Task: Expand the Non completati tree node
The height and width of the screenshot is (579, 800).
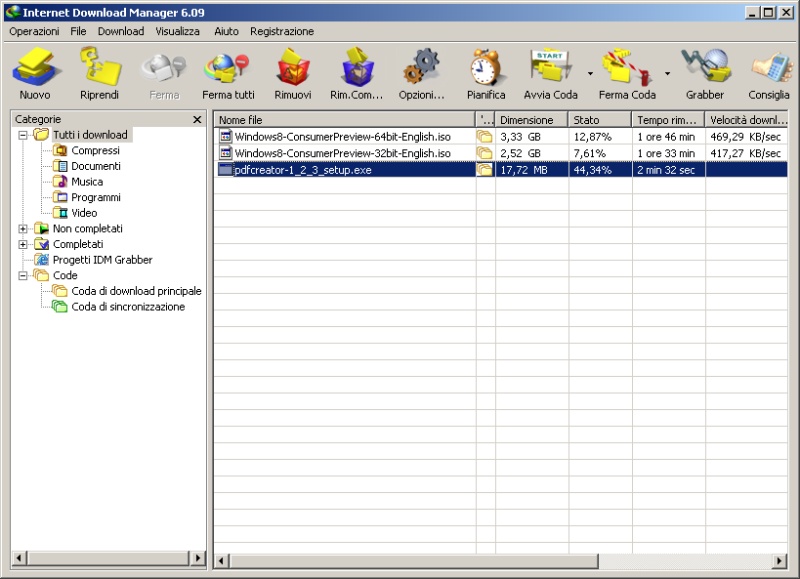Action: [23, 229]
